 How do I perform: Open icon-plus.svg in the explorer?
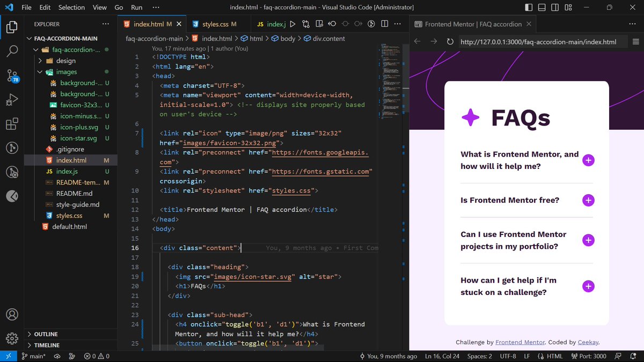click(x=78, y=127)
